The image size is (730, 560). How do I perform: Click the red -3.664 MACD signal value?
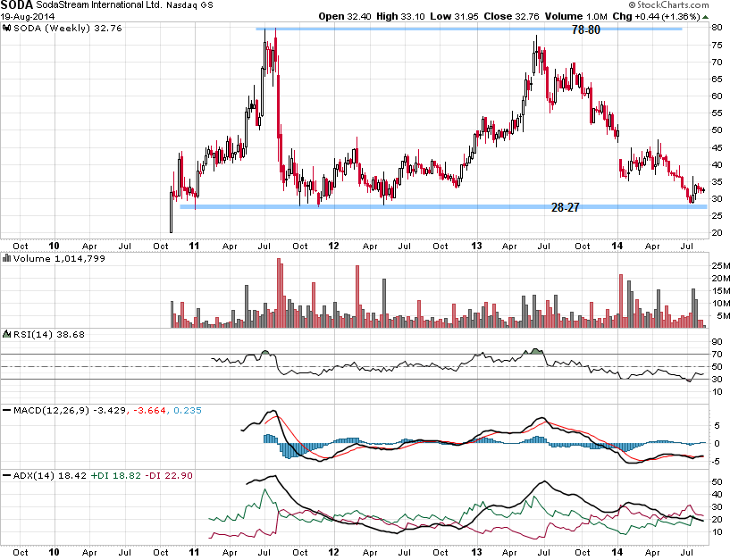(x=149, y=411)
